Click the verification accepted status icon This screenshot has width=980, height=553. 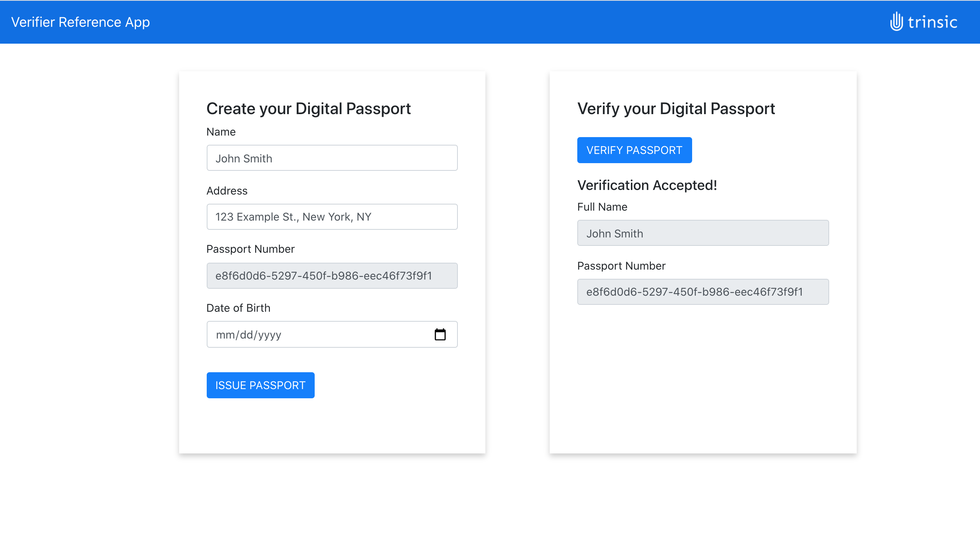(x=647, y=185)
